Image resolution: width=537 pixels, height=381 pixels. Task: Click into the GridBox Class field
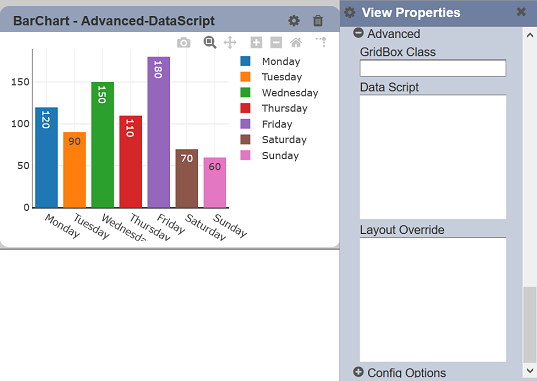pos(433,68)
